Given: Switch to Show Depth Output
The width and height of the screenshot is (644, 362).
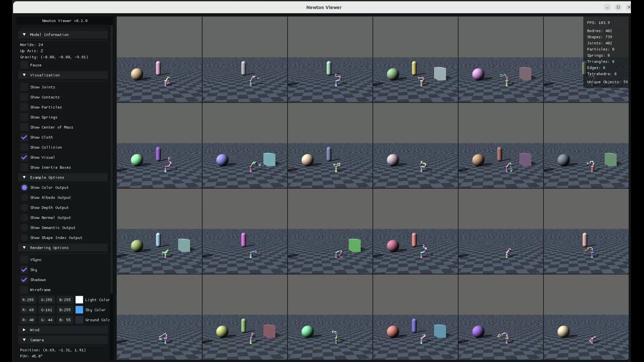Looking at the screenshot, I should (24, 208).
